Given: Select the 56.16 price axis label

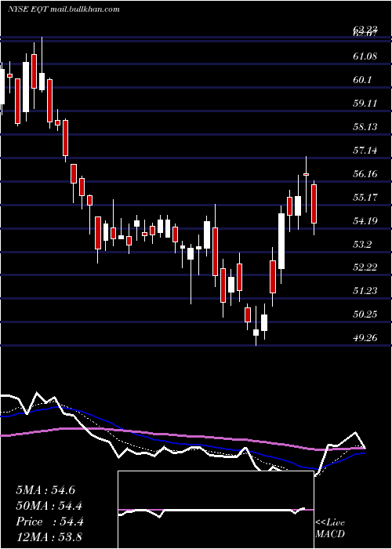Looking at the screenshot, I should click(365, 173).
